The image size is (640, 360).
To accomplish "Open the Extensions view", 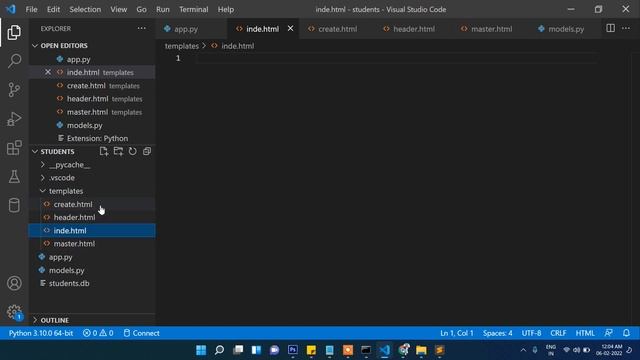I will tap(14, 147).
